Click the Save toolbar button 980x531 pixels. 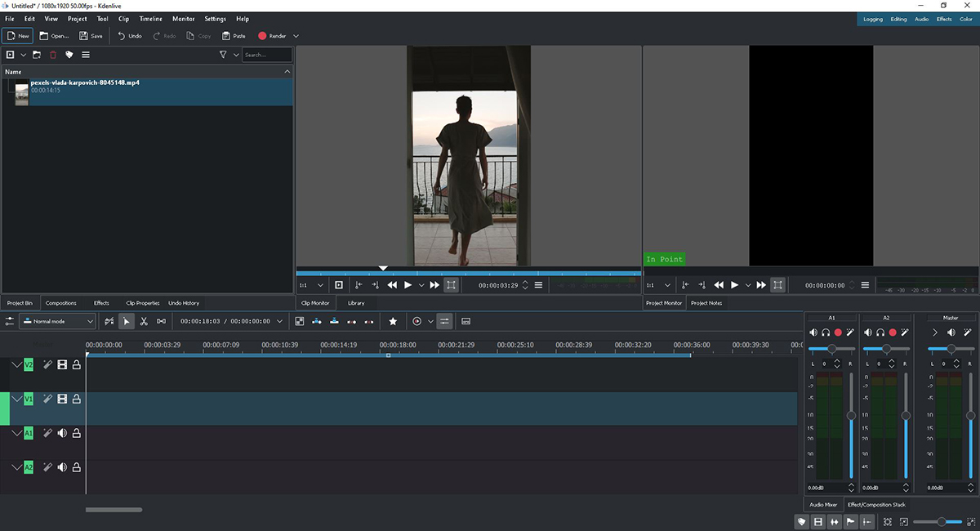coord(91,36)
